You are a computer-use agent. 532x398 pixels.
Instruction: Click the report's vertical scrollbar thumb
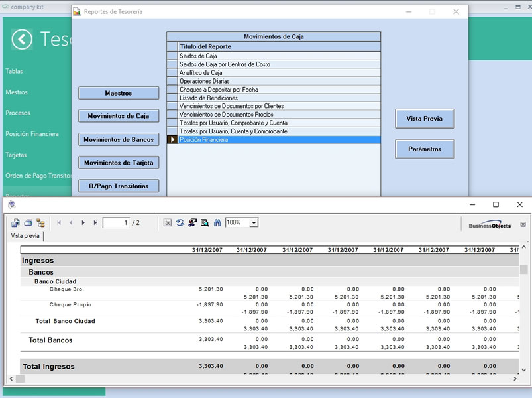coord(524,269)
